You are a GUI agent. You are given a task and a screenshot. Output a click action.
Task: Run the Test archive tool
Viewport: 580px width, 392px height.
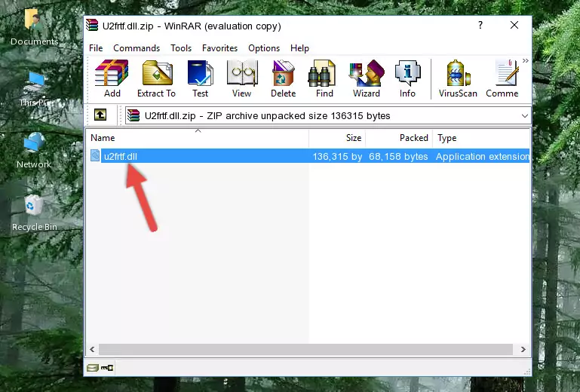click(200, 78)
